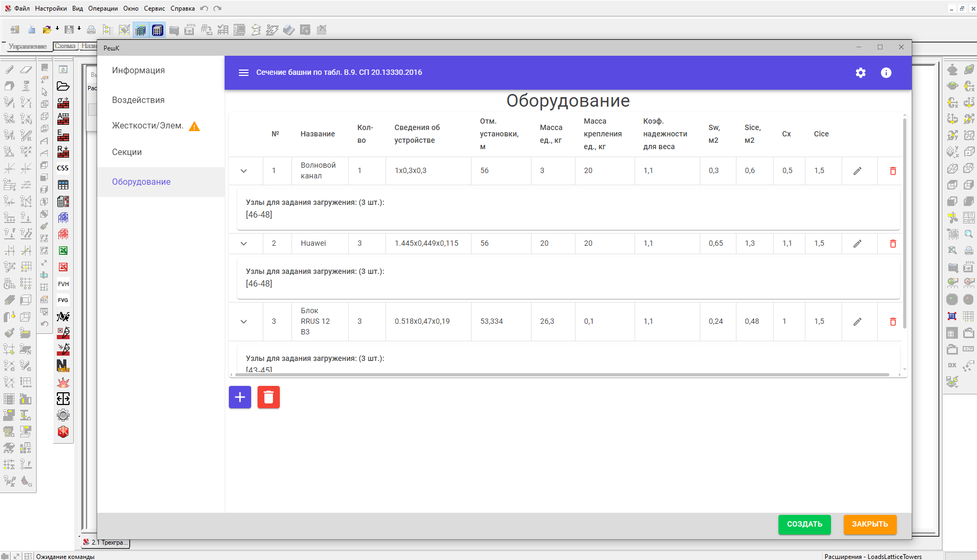Click the table's horizontal scrollbar
This screenshot has width=977, height=560.
(x=563, y=375)
